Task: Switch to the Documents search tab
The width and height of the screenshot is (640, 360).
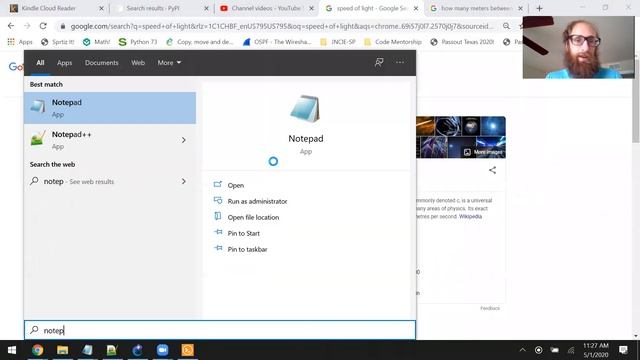Action: [102, 63]
